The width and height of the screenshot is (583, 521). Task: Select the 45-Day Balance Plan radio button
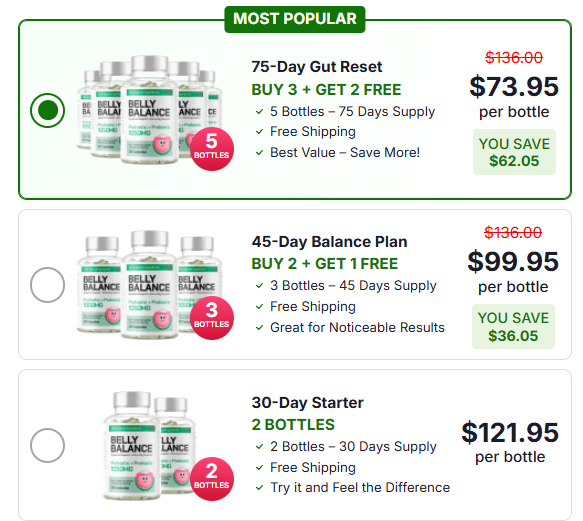[x=48, y=285]
